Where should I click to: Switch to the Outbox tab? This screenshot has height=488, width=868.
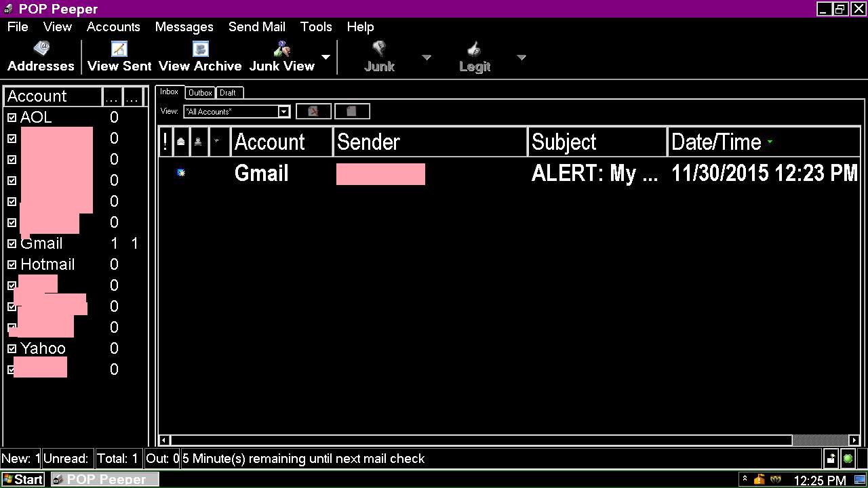200,93
